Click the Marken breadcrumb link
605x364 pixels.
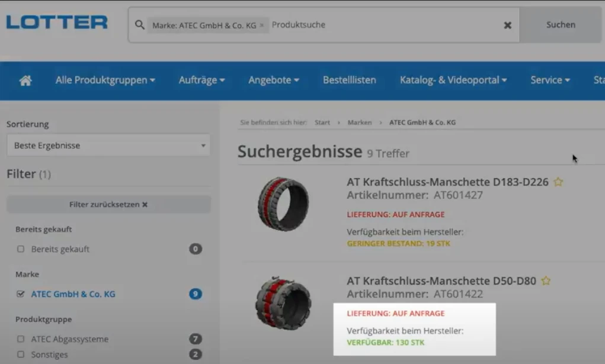(x=360, y=123)
